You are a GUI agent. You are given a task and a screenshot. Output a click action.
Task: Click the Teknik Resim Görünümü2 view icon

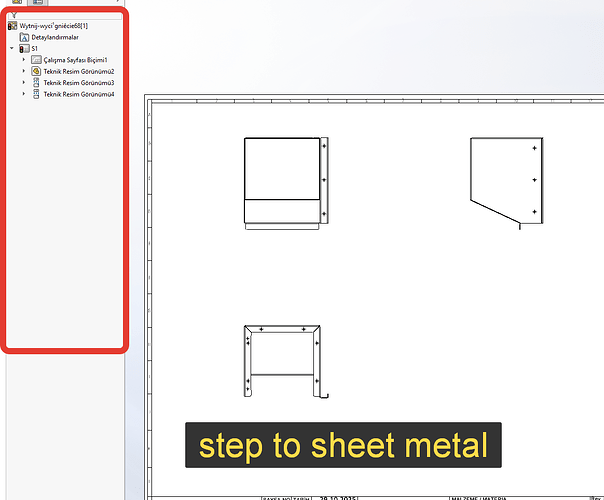click(x=36, y=71)
